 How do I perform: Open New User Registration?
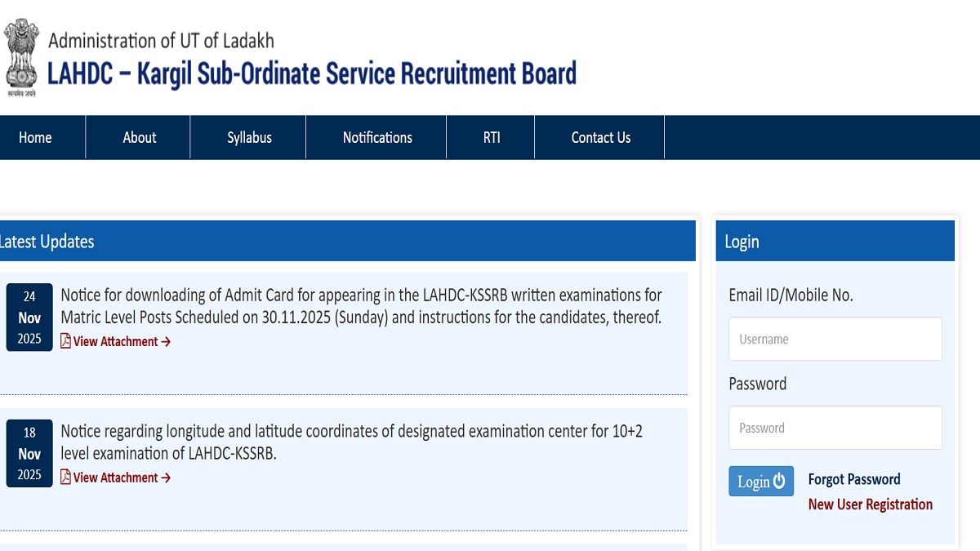click(870, 504)
